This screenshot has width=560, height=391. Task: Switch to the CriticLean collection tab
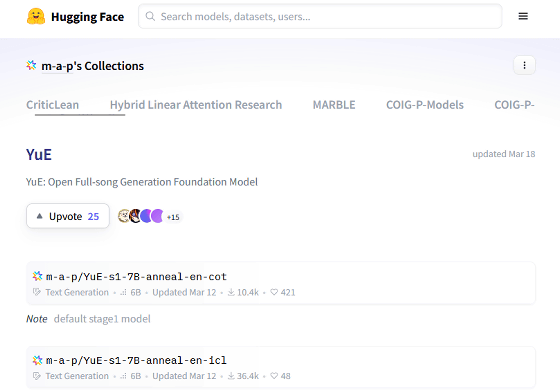point(52,105)
